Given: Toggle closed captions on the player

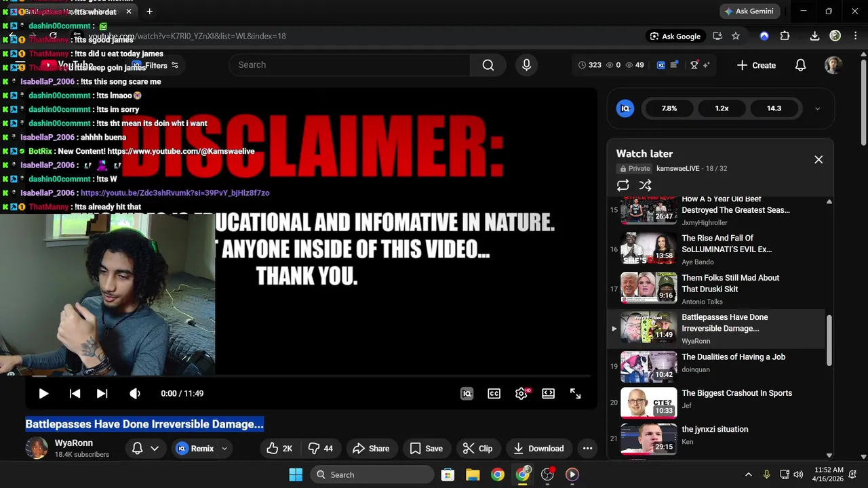Looking at the screenshot, I should 494,394.
